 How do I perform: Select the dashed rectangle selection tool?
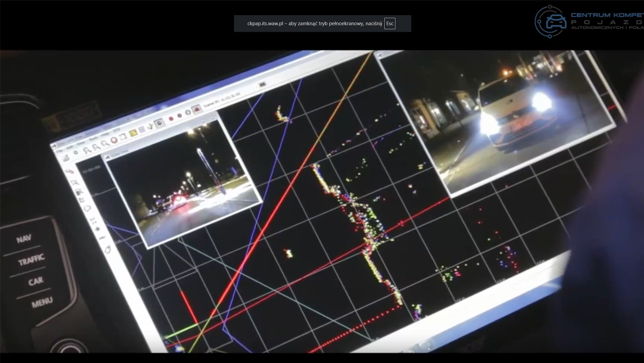pyautogui.click(x=122, y=137)
